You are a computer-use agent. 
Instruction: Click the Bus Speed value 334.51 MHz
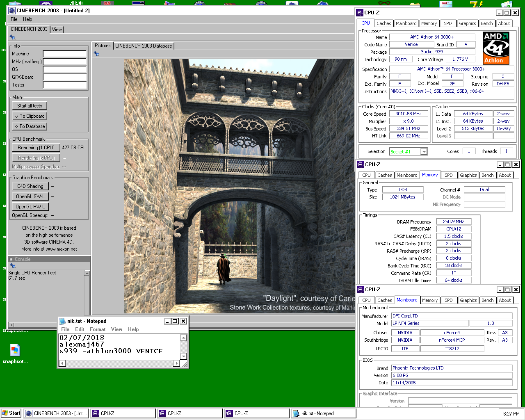tap(409, 129)
